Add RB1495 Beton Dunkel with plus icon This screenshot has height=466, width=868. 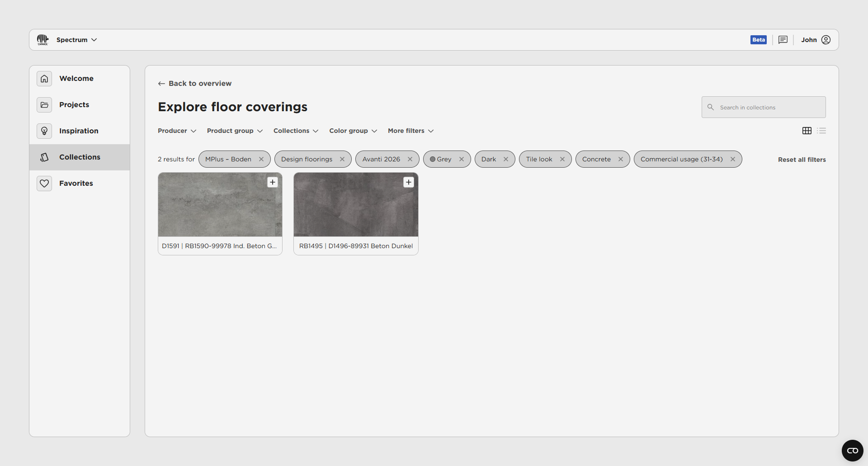408,182
